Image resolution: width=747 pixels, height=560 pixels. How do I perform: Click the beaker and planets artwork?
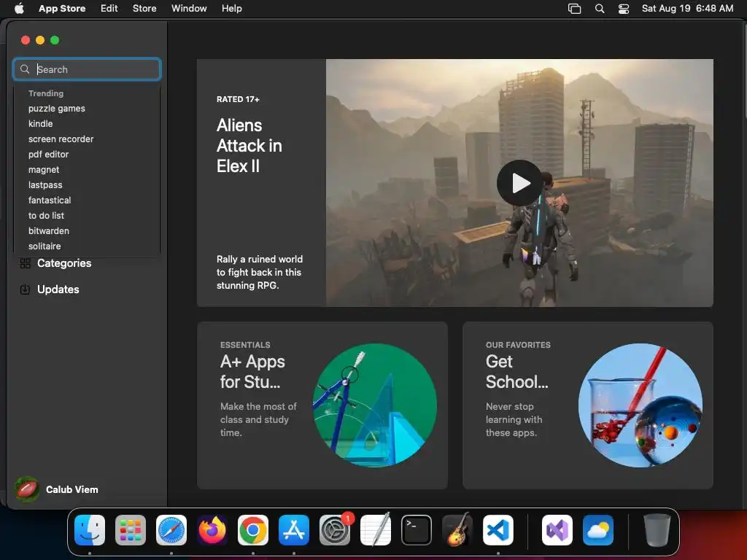[x=640, y=405]
